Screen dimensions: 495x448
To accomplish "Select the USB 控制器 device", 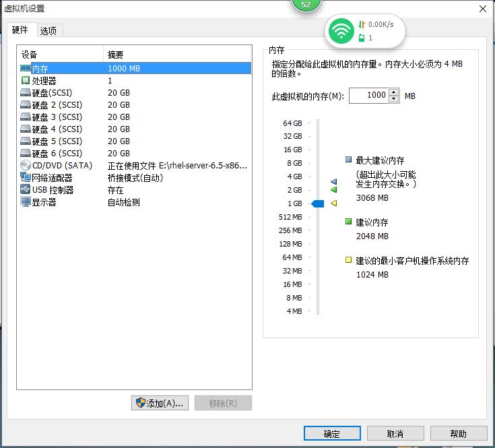I will click(135, 190).
